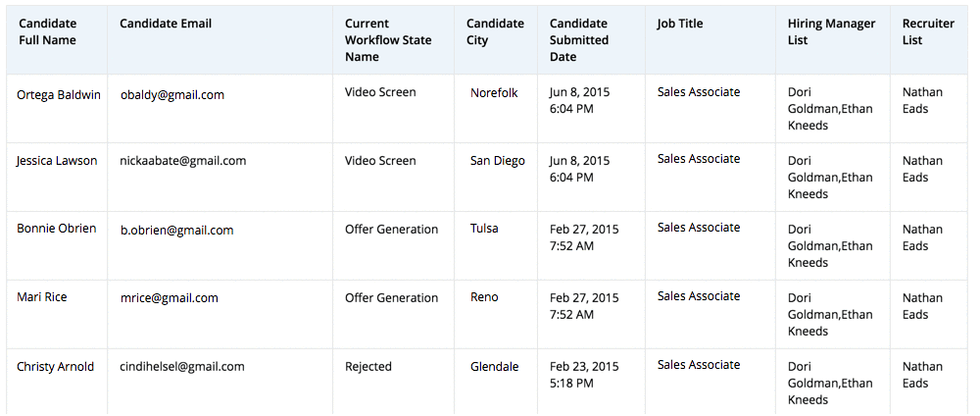Click Christy Arnold's name cell
This screenshot has width=980, height=416.
tap(56, 367)
